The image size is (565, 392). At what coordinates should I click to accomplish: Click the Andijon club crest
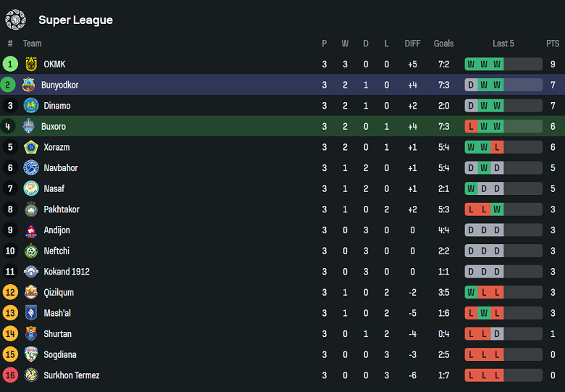click(31, 230)
